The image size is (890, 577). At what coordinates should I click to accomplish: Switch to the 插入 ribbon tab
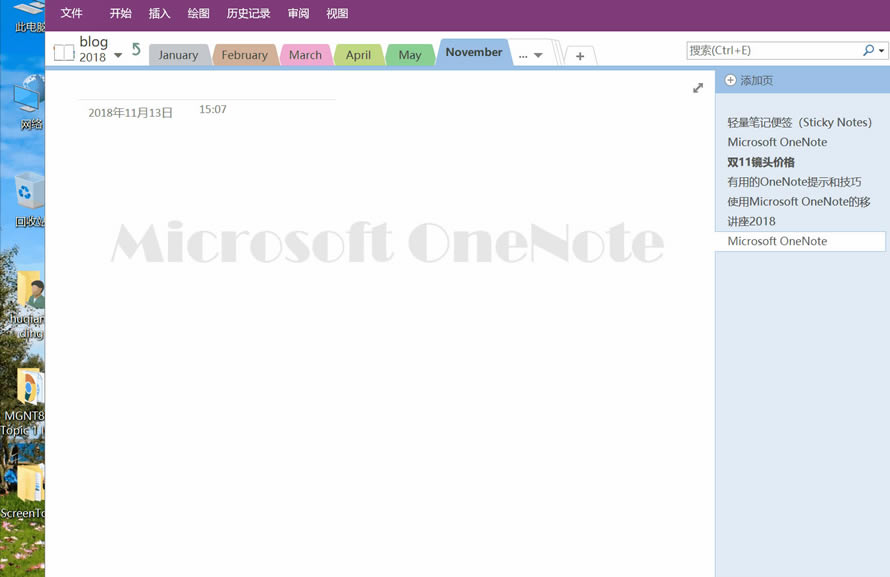tap(159, 13)
